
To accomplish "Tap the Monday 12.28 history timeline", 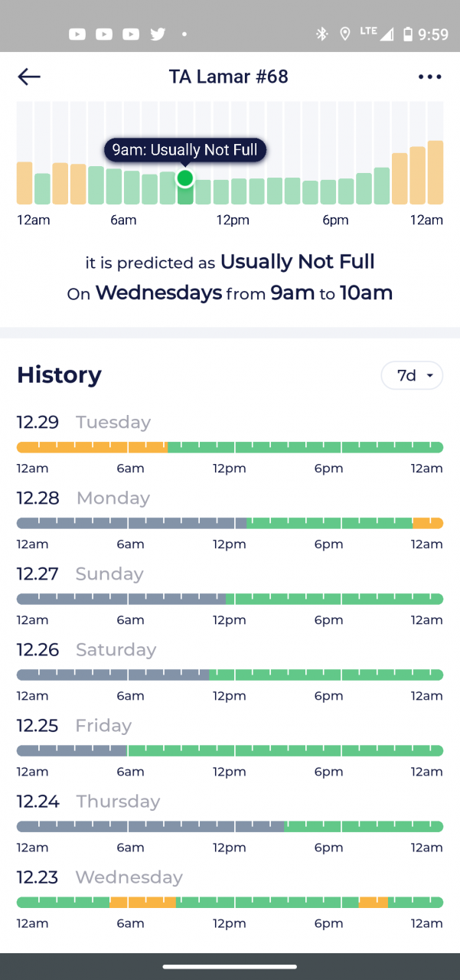I will tap(230, 523).
